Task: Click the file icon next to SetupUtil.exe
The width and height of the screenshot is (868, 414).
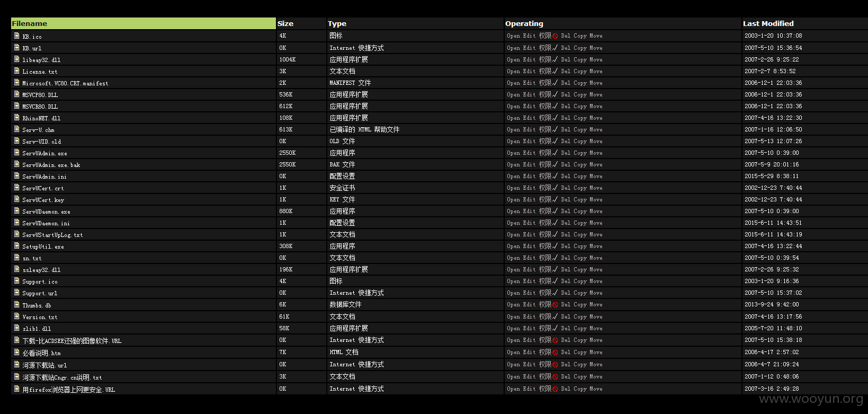Action: 17,245
